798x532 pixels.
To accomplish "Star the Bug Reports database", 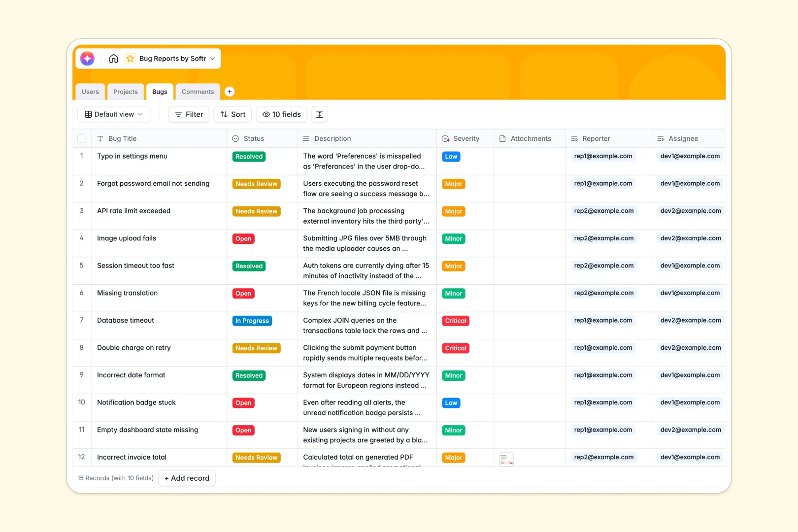I will click(130, 59).
